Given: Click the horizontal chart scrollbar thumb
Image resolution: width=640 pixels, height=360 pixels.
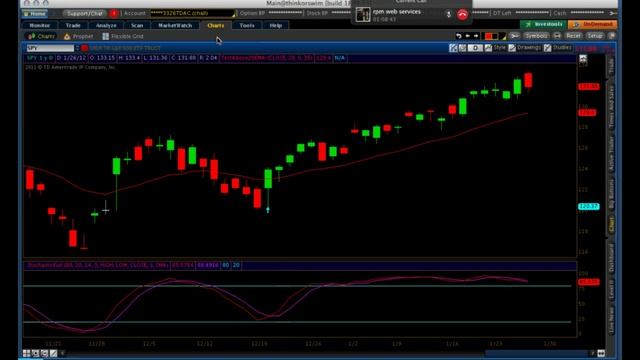Looking at the screenshot, I should [x=537, y=353].
